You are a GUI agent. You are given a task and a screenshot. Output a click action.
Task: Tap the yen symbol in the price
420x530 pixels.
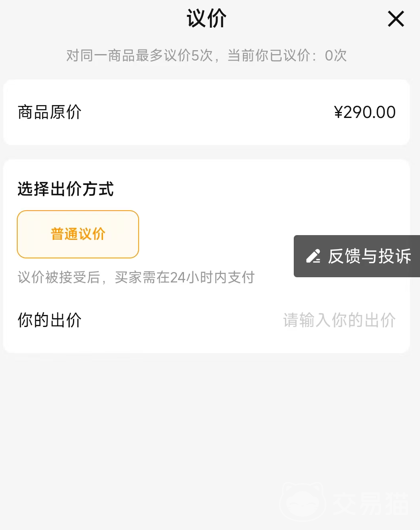[x=338, y=112]
